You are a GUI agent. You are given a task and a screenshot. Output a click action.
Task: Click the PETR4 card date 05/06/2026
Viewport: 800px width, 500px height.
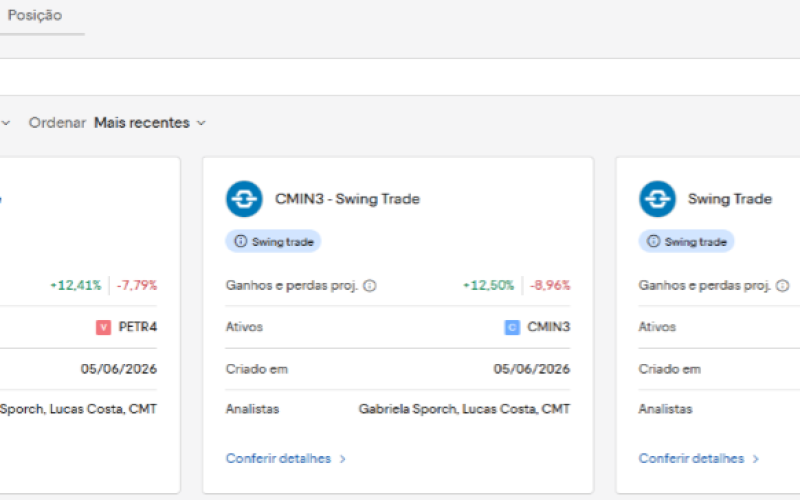[119, 369]
